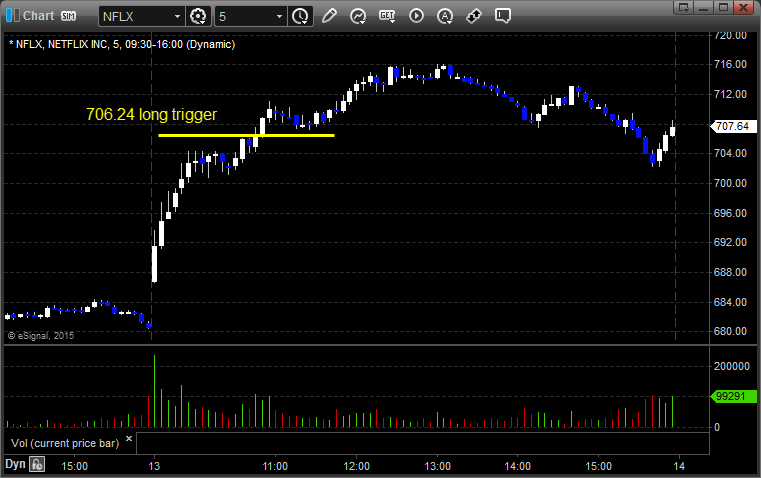Image resolution: width=761 pixels, height=478 pixels.
Task: Expand the NFLX symbol dropdown
Action: [x=177, y=16]
